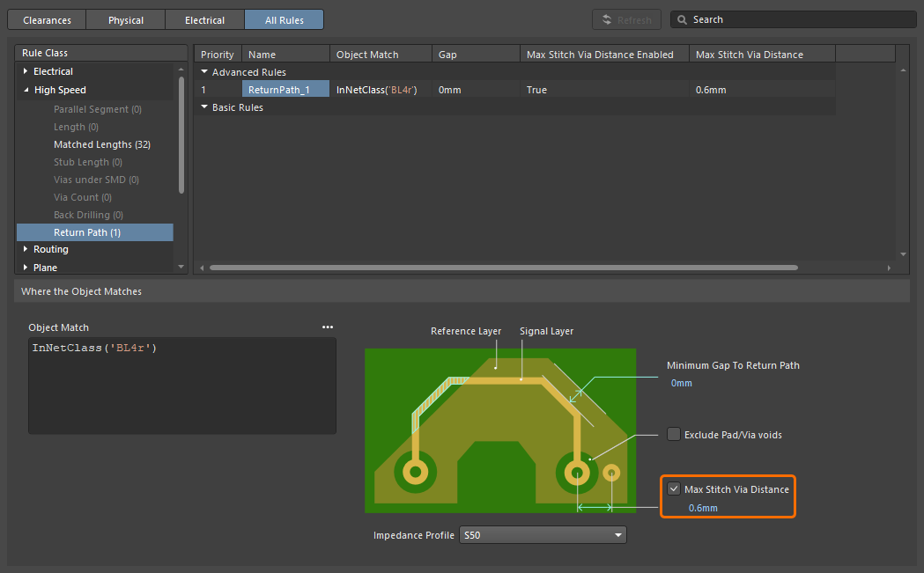Enable Exclude Pad/Via voids checkbox
The image size is (924, 573).
click(x=674, y=434)
